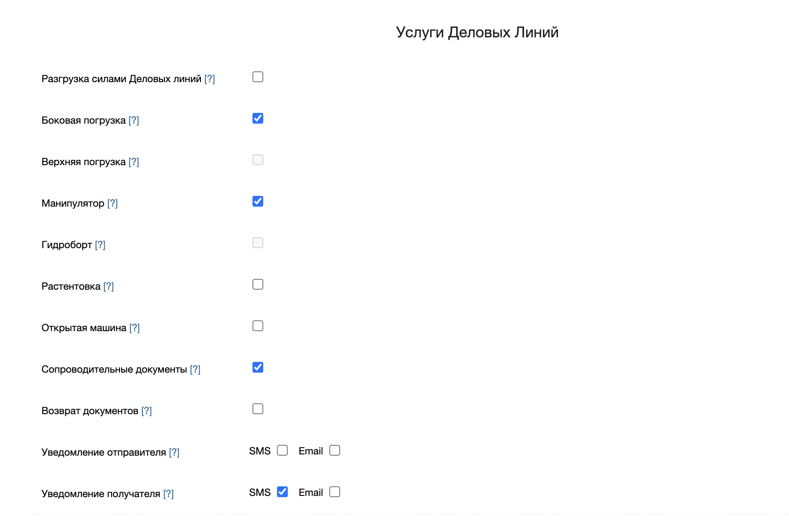Click the [?] beside Гидроборт
This screenshot has height=532, width=789.
pyautogui.click(x=100, y=245)
